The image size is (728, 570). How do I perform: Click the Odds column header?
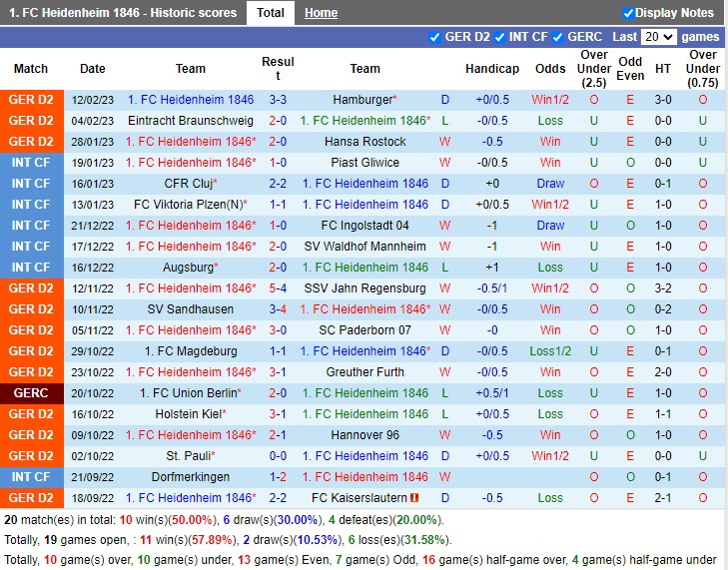[550, 69]
